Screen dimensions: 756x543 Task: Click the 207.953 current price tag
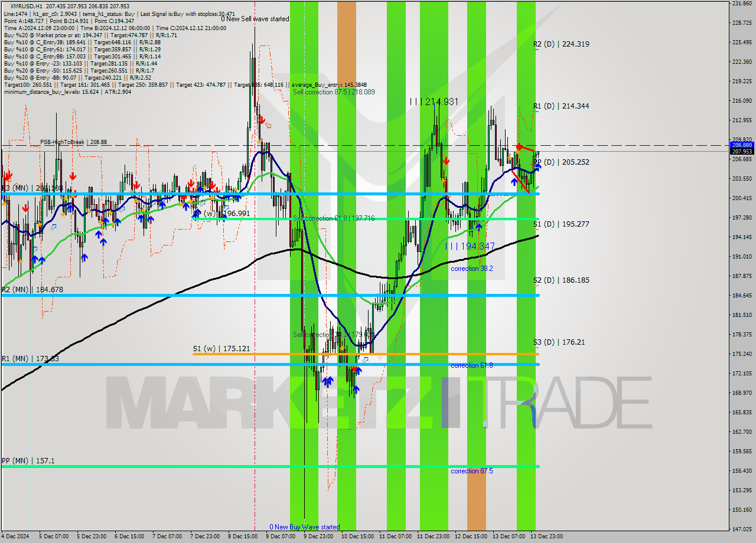pos(741,151)
